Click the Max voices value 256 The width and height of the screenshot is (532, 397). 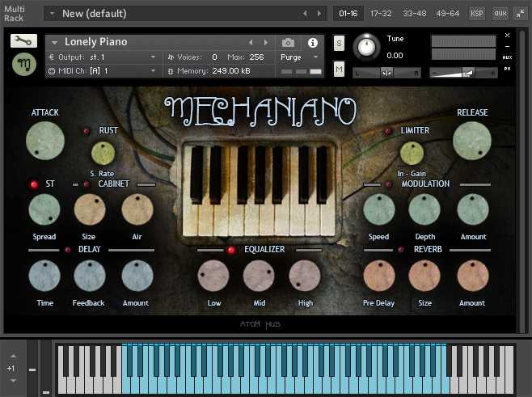[256, 57]
